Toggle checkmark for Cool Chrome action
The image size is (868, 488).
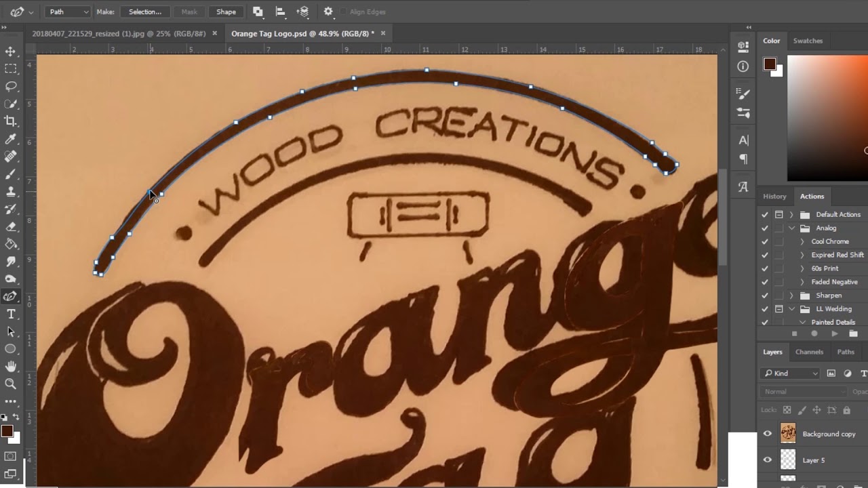(x=765, y=241)
